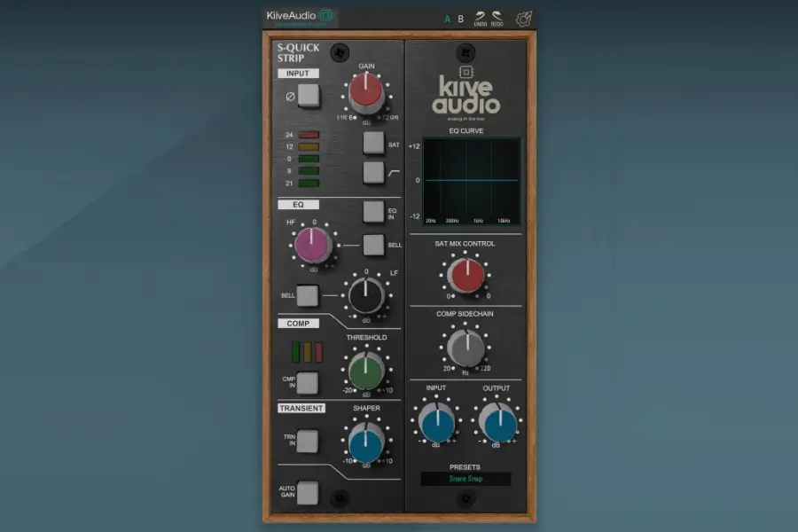798x532 pixels.
Task: Adjust the red input GAIN knob
Action: point(365,92)
